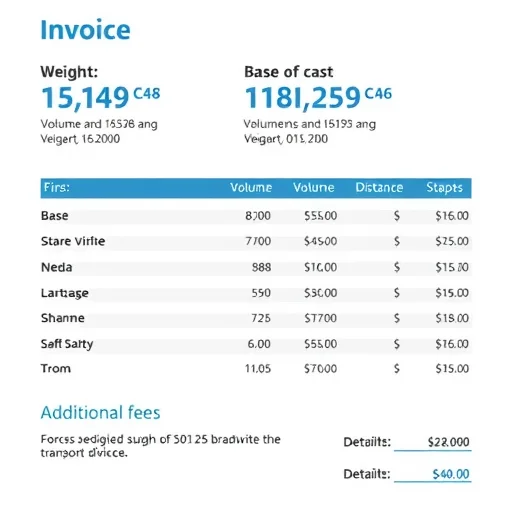The image size is (512, 512).
Task: Click the 1181,259 base cost value
Action: click(303, 98)
